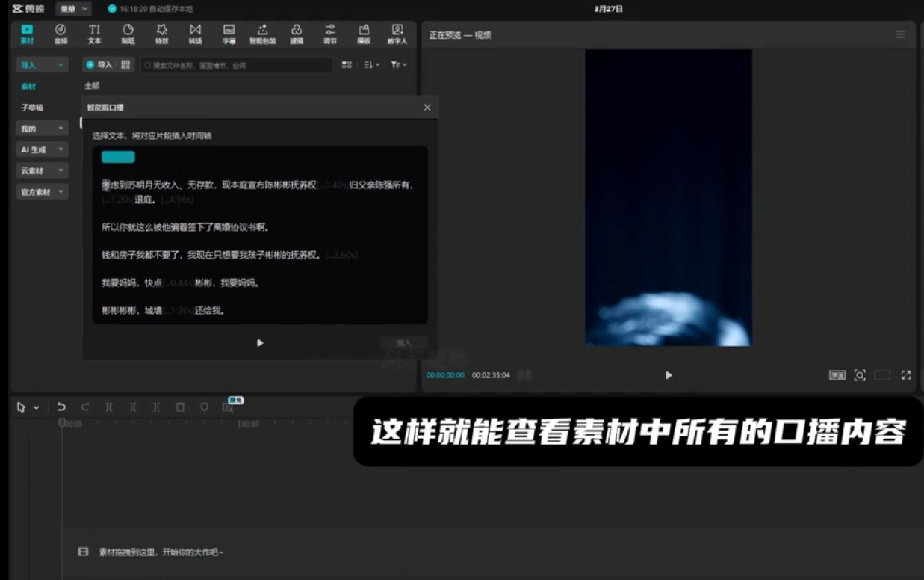Play the 智能剪口播 dialog preview
The width and height of the screenshot is (924, 580).
260,343
